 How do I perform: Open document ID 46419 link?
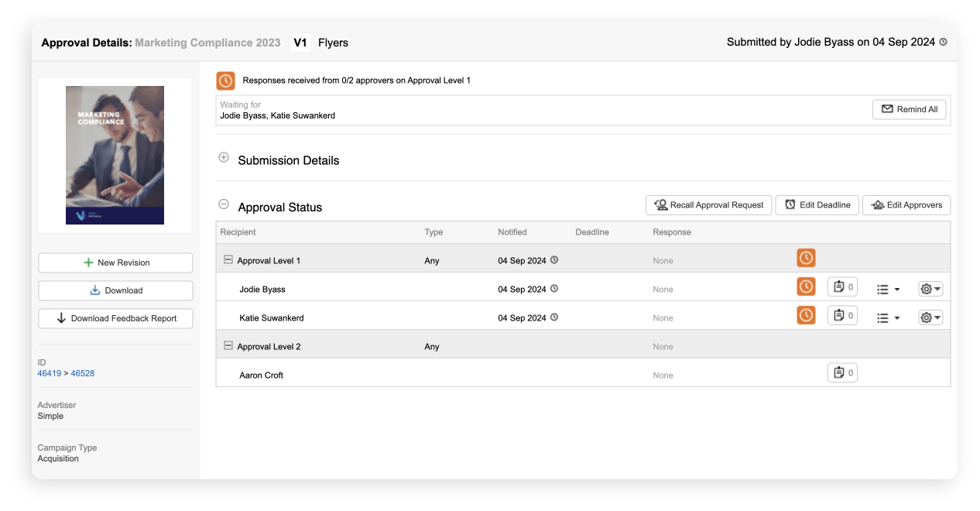[x=49, y=372]
